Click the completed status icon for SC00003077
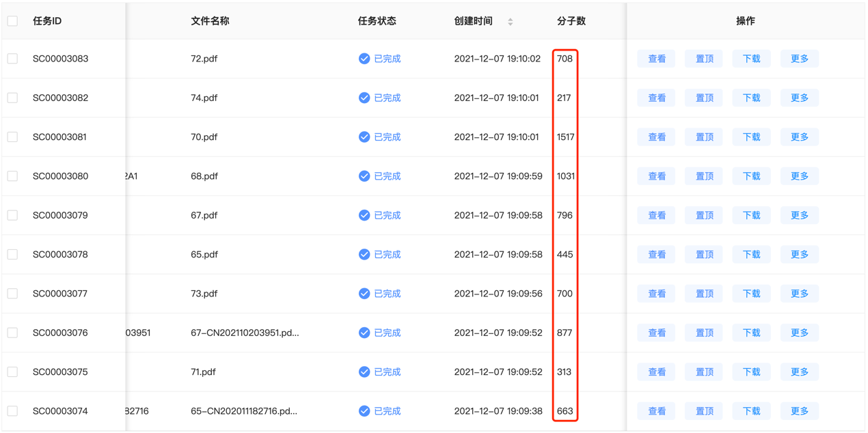This screenshot has width=868, height=433. pyautogui.click(x=364, y=293)
